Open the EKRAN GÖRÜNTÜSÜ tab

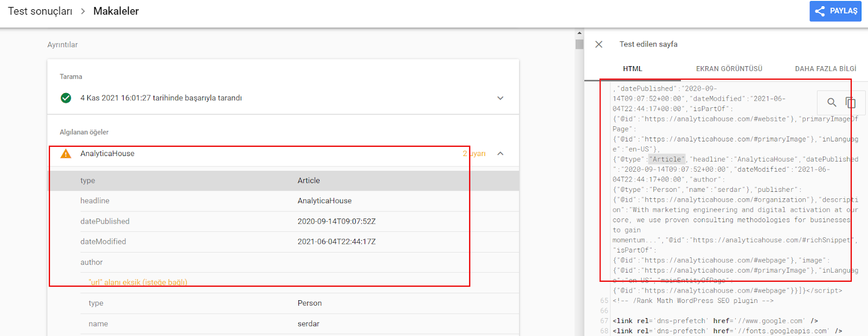coord(729,69)
